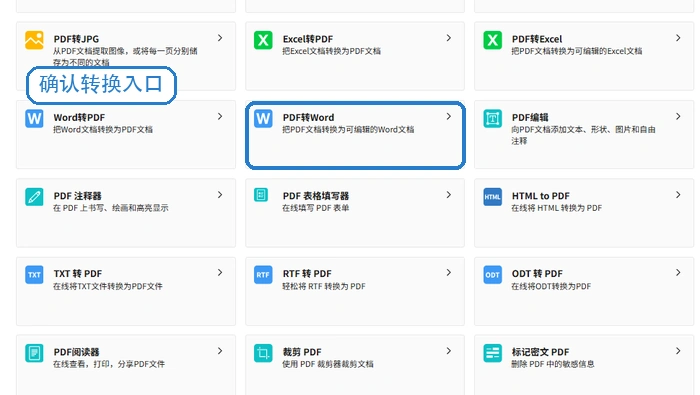Screen dimensions: 700x395
Task: Click description 把PDF文档转换为可编辑的Excel文档
Action: click(577, 51)
